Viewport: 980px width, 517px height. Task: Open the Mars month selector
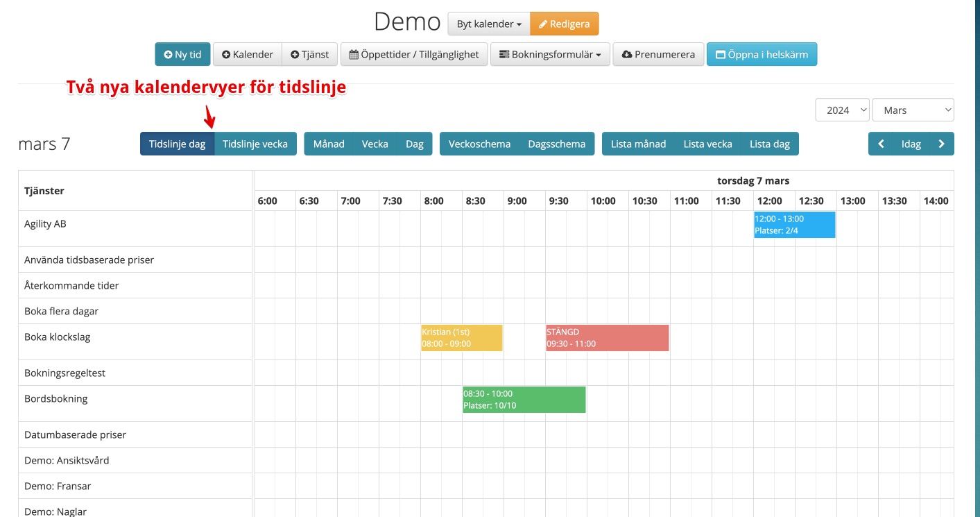coord(913,110)
